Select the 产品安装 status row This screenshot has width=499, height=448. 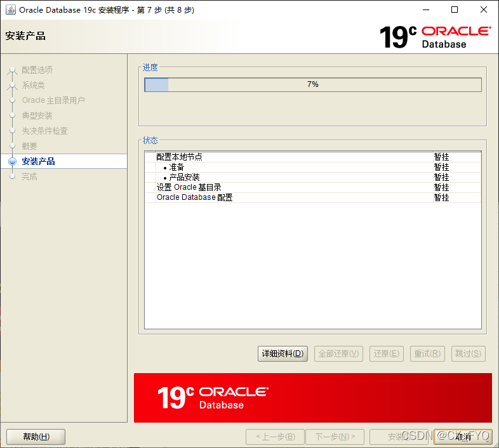(x=184, y=177)
